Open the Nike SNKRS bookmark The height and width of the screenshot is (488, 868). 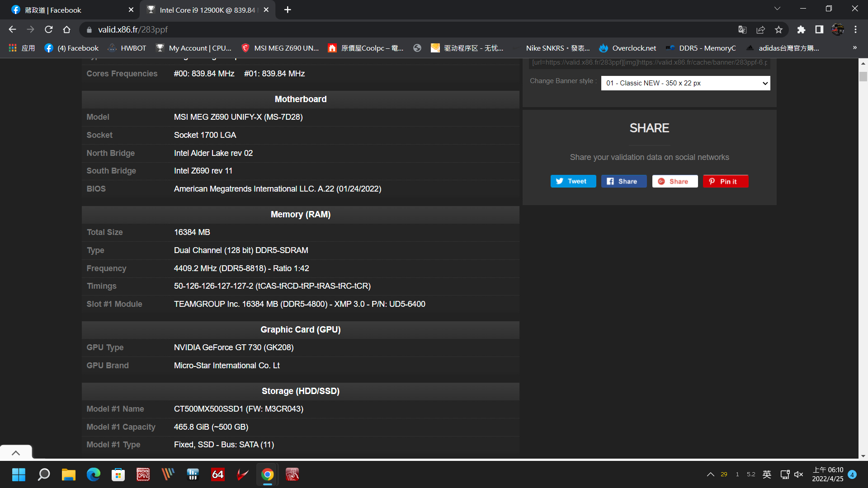pos(557,48)
